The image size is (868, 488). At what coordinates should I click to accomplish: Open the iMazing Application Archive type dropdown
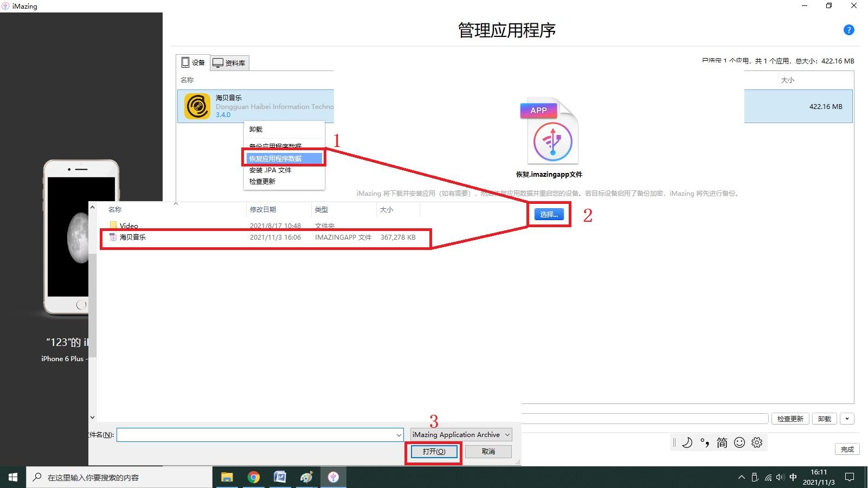tap(461, 435)
